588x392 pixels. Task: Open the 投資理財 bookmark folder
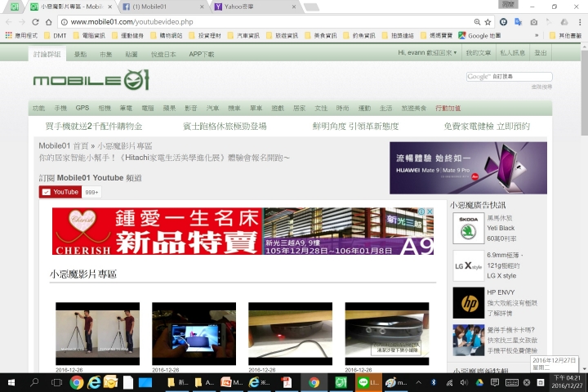click(x=205, y=36)
